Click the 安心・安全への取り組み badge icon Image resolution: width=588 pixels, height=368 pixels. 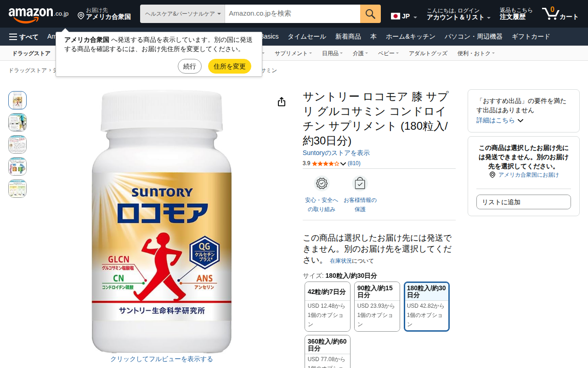(x=322, y=184)
